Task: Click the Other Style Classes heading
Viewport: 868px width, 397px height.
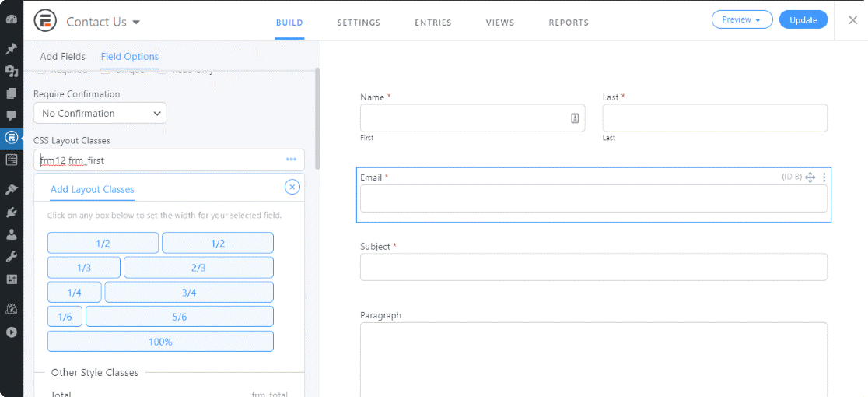Action: pos(95,373)
